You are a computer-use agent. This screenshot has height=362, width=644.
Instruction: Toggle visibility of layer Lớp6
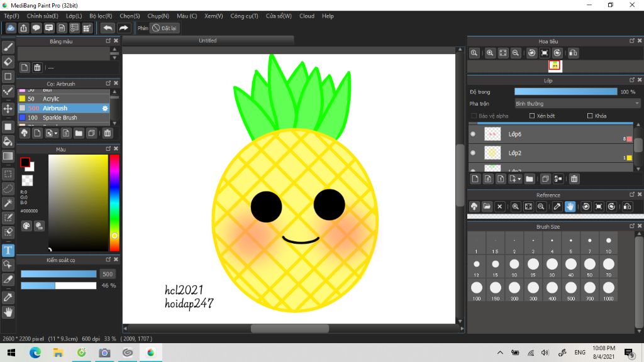473,134
